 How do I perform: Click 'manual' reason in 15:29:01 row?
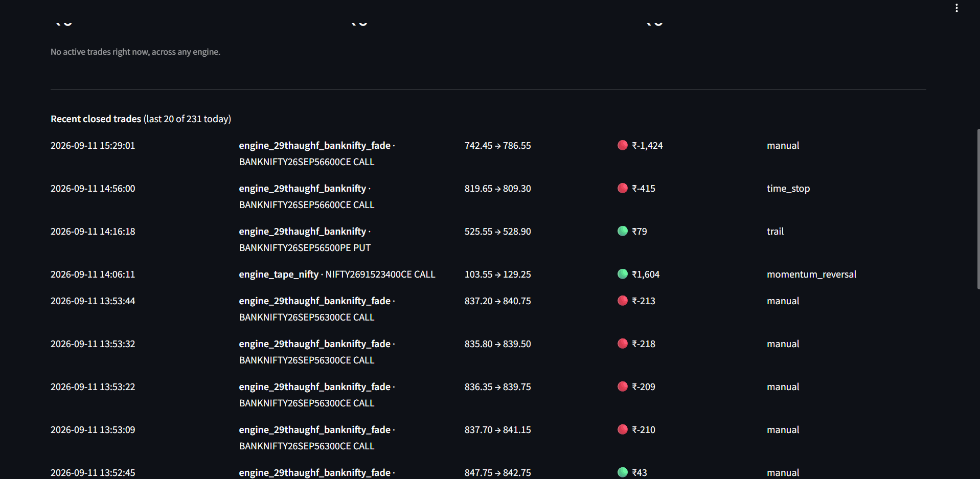coord(783,145)
